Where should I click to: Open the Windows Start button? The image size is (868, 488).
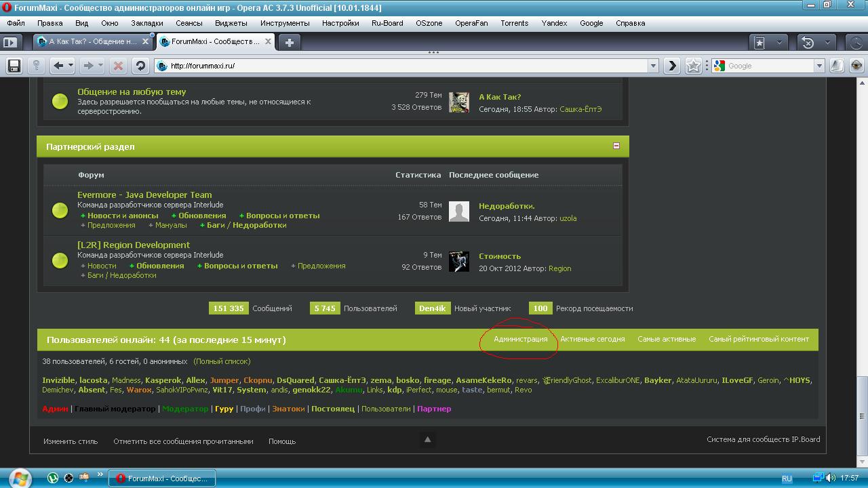click(19, 478)
